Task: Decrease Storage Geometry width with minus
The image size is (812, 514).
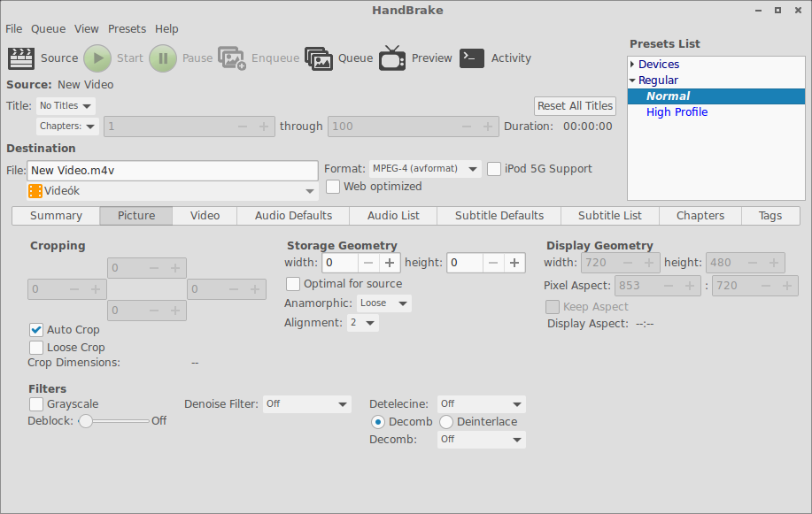Action: [x=368, y=263]
